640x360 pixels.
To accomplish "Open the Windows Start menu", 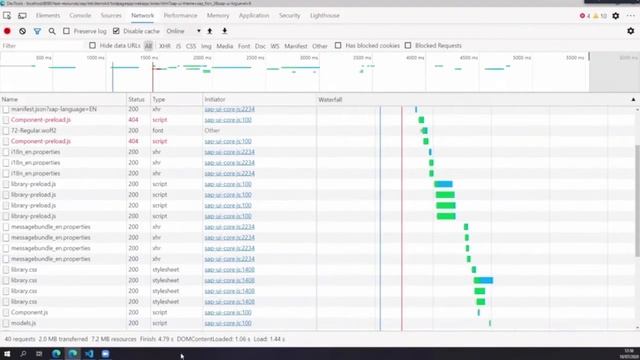I will (x=7, y=353).
